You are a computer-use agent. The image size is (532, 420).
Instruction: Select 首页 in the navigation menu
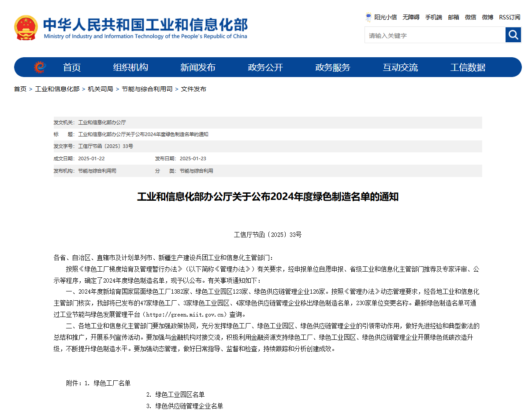pos(71,67)
